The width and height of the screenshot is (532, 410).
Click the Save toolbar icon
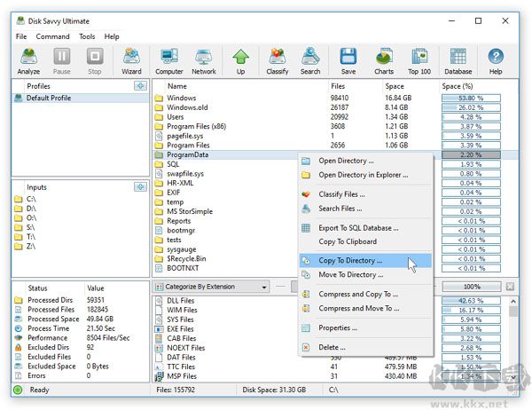coord(348,61)
